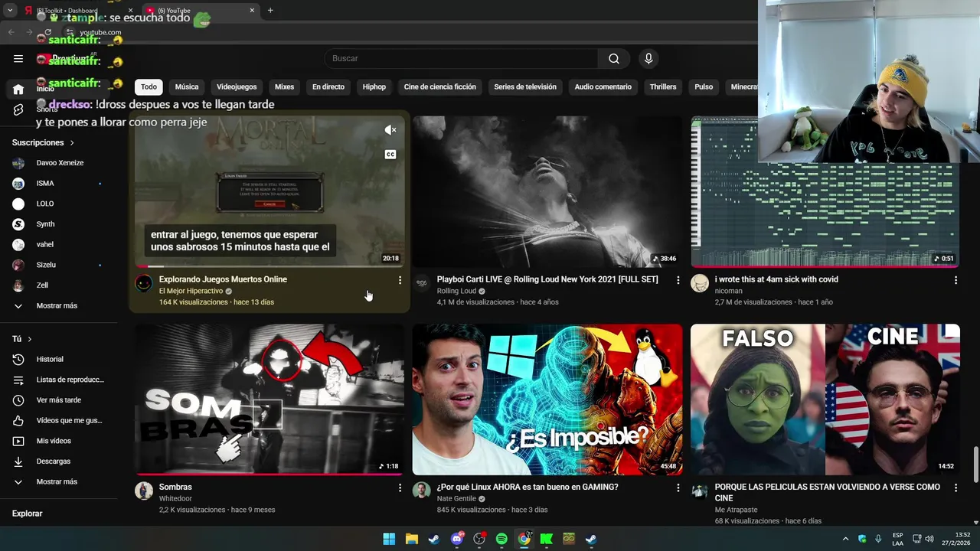Open the Linux AHORA GAMING video title
The width and height of the screenshot is (980, 551).
point(528,487)
